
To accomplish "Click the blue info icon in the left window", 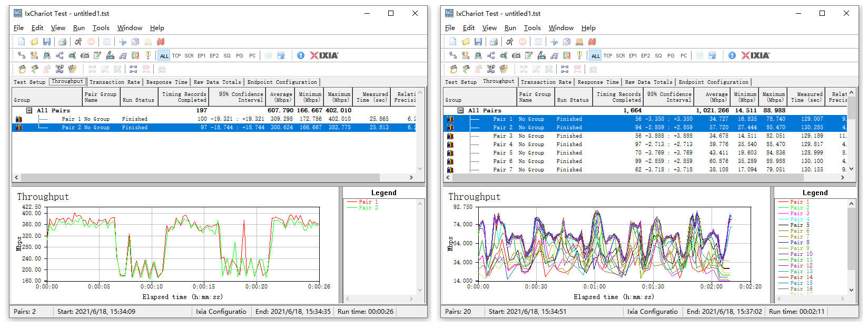I will click(x=301, y=55).
